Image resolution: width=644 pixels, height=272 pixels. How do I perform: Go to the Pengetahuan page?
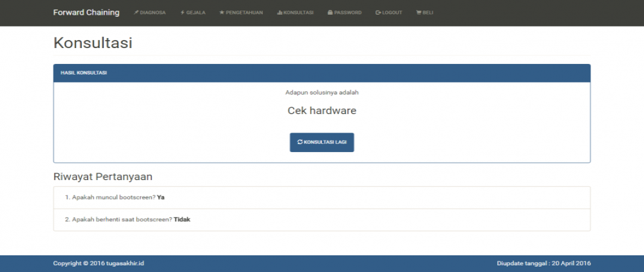(241, 13)
